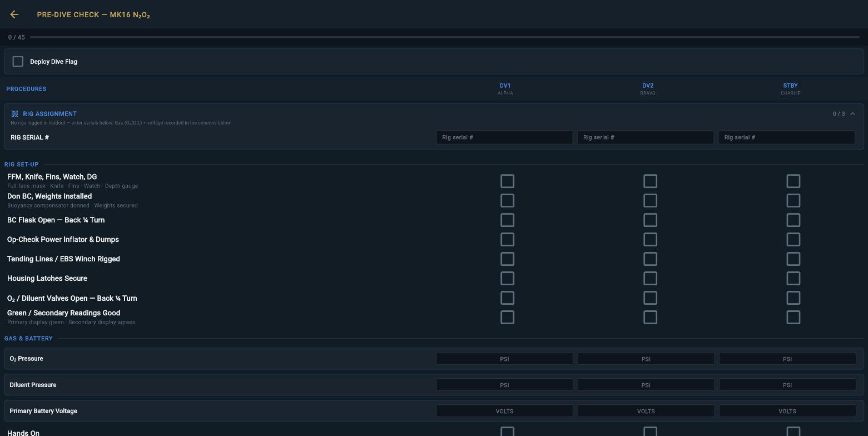
Task: Check O₂ / Diluent Valves Open for DV1
Action: (507, 298)
